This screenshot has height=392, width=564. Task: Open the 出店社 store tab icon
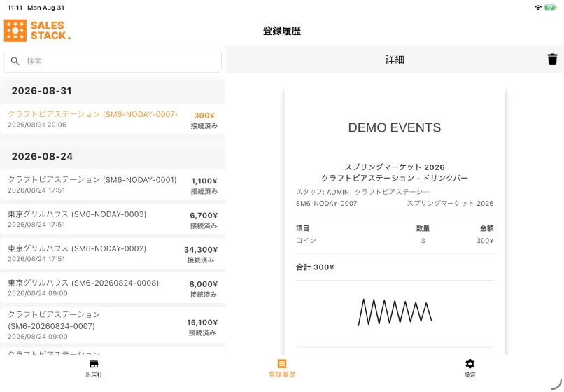[94, 363]
